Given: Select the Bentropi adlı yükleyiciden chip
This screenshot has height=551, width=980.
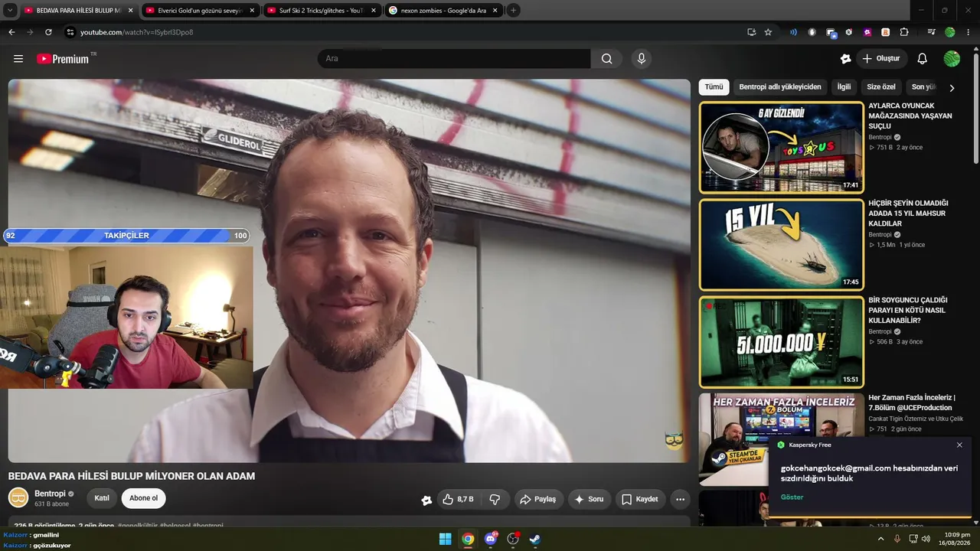Looking at the screenshot, I should tap(780, 87).
